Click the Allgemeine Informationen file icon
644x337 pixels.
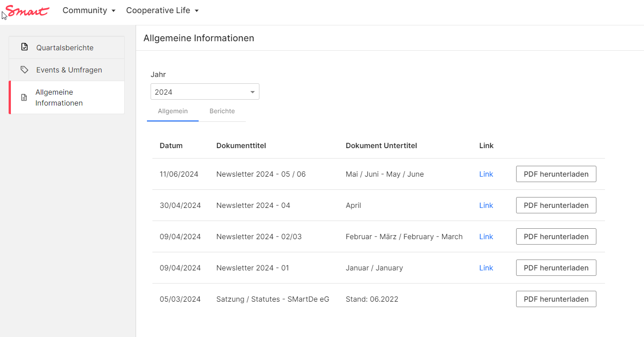point(24,97)
